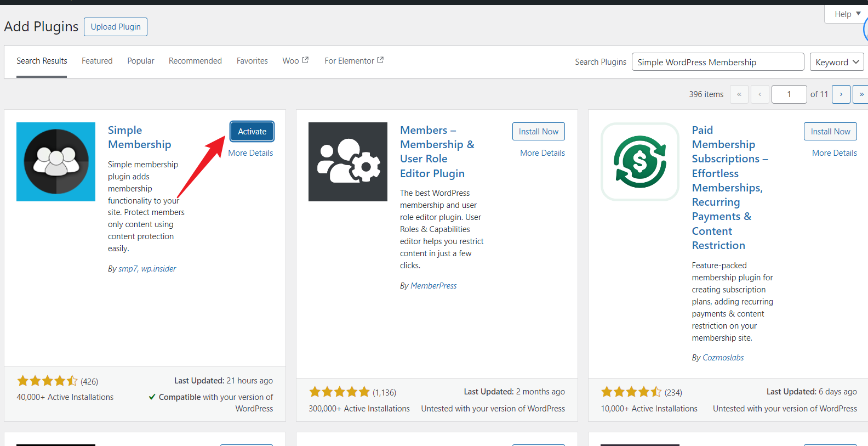Click the disabled previous page arrow
868x446 pixels.
[760, 94]
